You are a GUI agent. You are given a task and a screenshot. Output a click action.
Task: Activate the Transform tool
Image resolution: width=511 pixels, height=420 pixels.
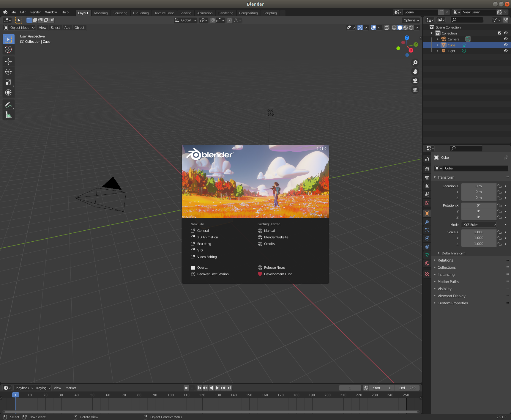click(x=8, y=92)
